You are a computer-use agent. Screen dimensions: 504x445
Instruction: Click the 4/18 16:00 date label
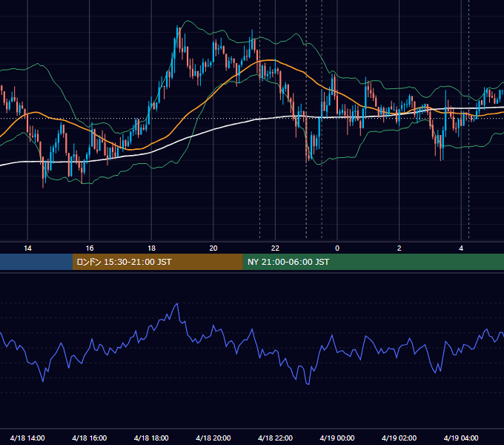[90, 438]
